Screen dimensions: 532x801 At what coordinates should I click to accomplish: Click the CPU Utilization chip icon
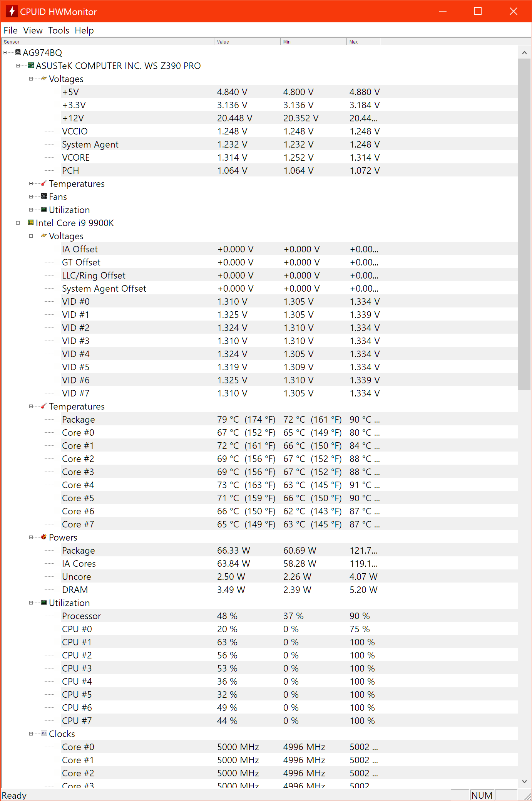pos(44,603)
